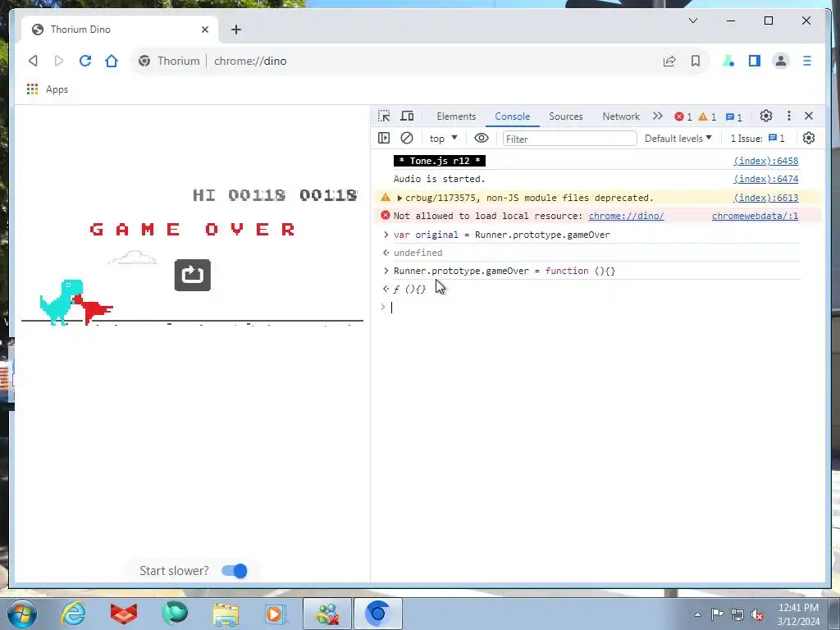Click the red error count badge
This screenshot has width=840, height=630.
(683, 116)
